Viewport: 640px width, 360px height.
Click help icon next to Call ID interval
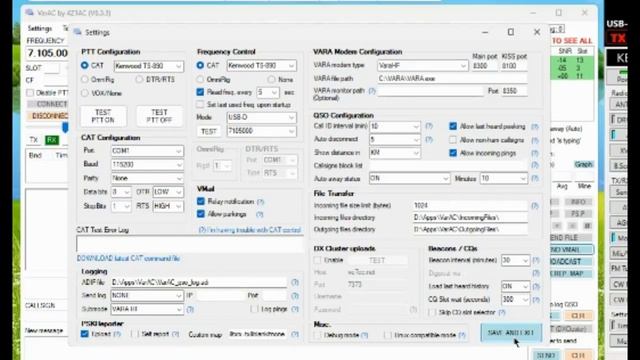click(429, 126)
